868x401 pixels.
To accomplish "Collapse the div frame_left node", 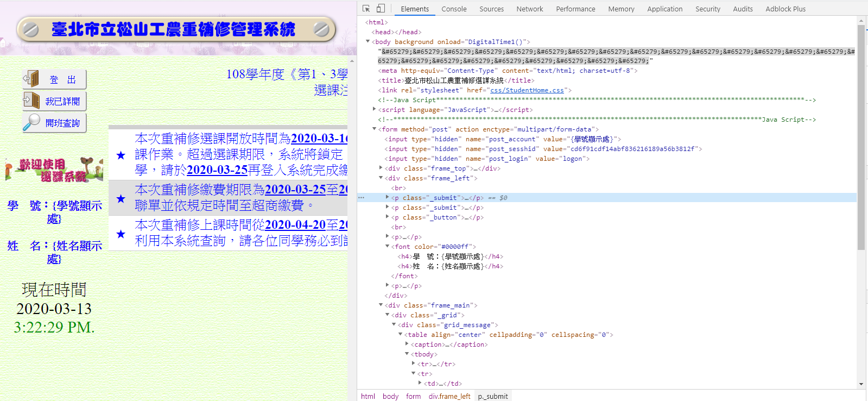I will pos(381,178).
